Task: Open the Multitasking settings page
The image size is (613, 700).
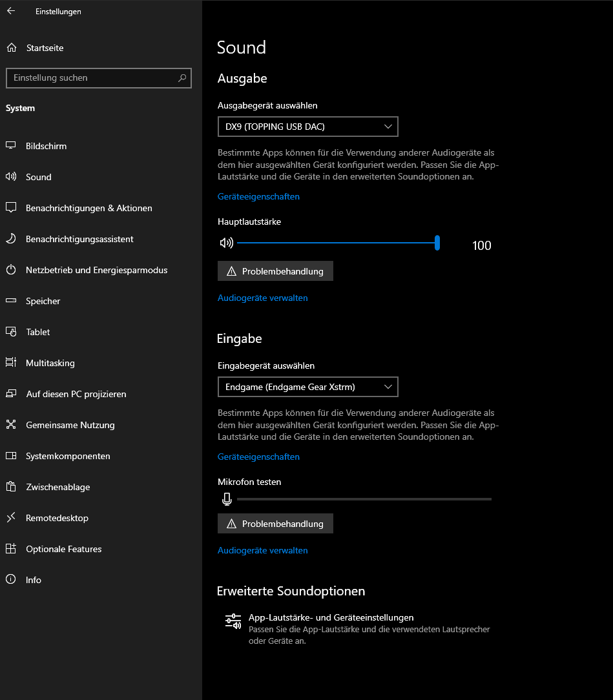Action: pyautogui.click(x=50, y=363)
